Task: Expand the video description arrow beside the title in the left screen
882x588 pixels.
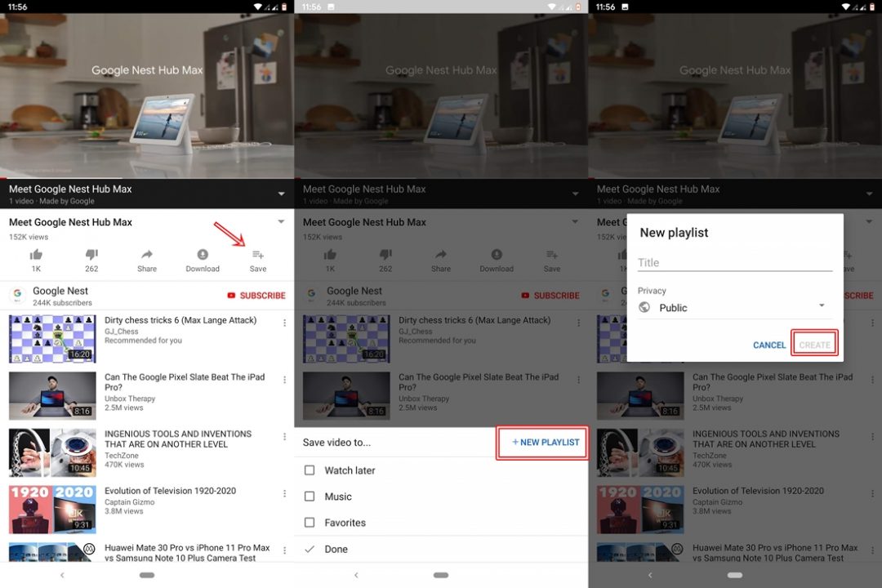Action: (281, 221)
